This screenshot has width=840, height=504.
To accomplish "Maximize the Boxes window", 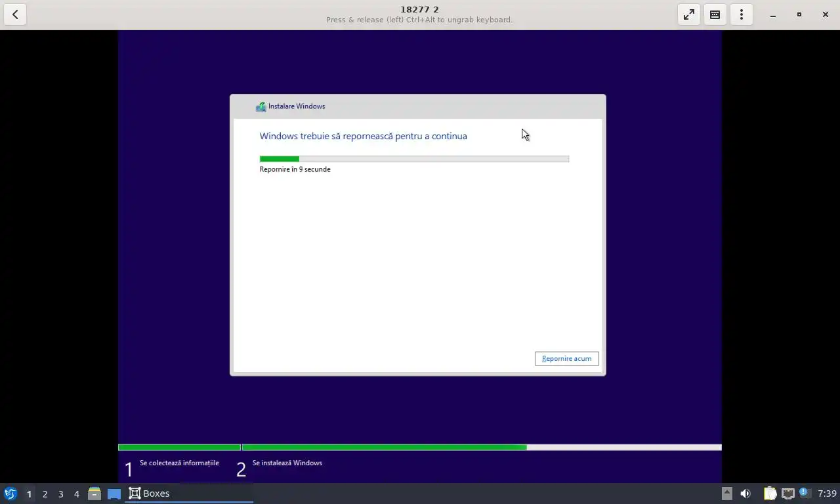I will point(799,14).
